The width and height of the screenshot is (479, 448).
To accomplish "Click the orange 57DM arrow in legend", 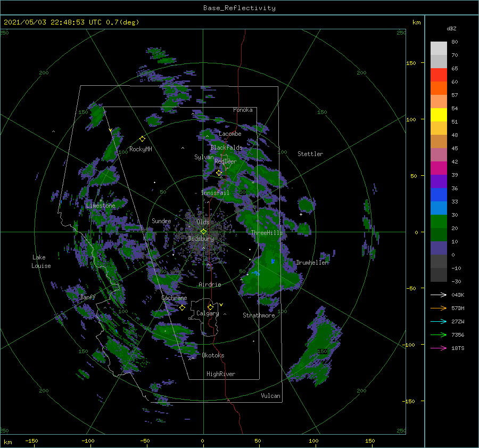I will pyautogui.click(x=439, y=308).
